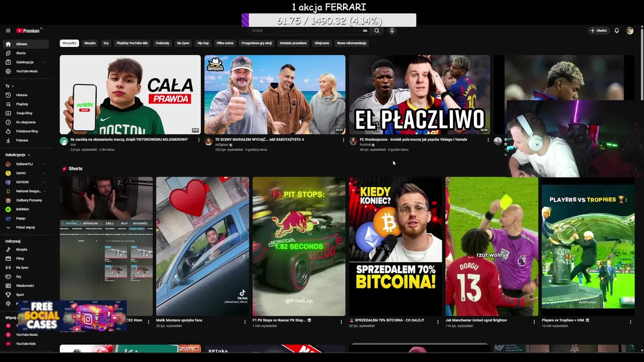Expand the Ty section chevron

(x=13, y=86)
